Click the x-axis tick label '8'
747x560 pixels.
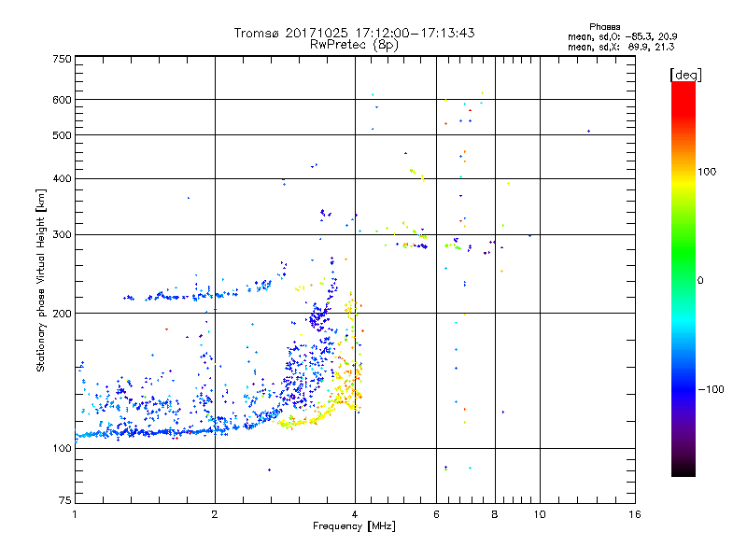pyautogui.click(x=495, y=514)
